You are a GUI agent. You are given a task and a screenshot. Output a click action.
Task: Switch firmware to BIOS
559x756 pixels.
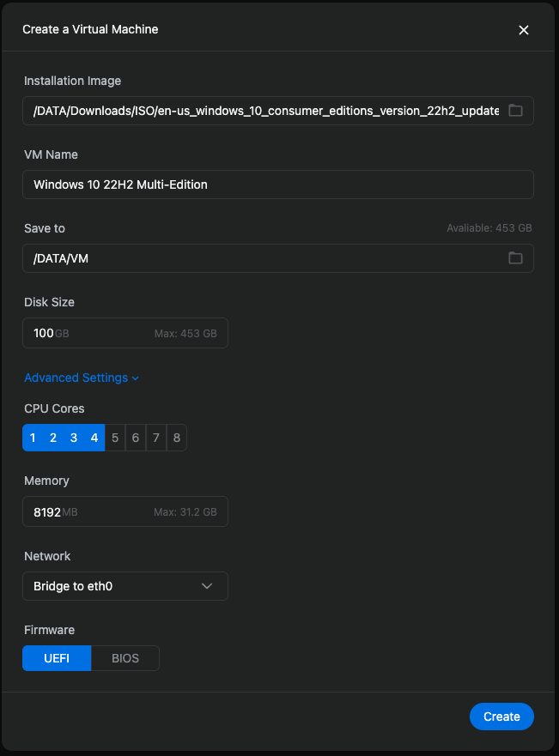pyautogui.click(x=125, y=658)
